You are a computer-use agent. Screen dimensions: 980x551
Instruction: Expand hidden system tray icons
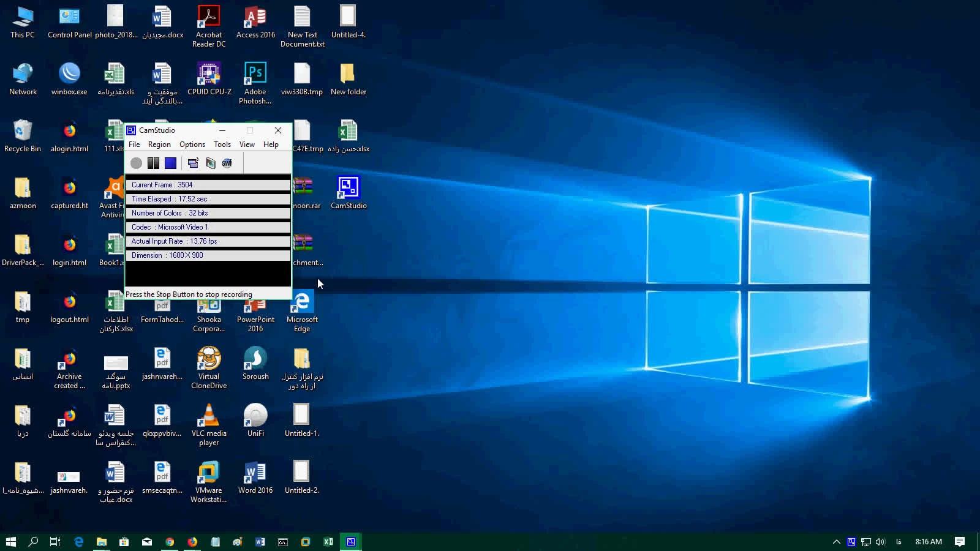[x=836, y=542]
